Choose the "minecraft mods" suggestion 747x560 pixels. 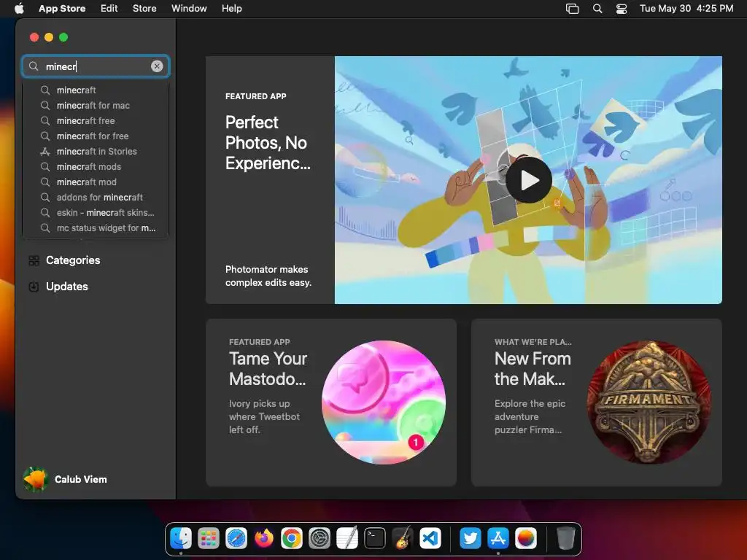pos(96,167)
